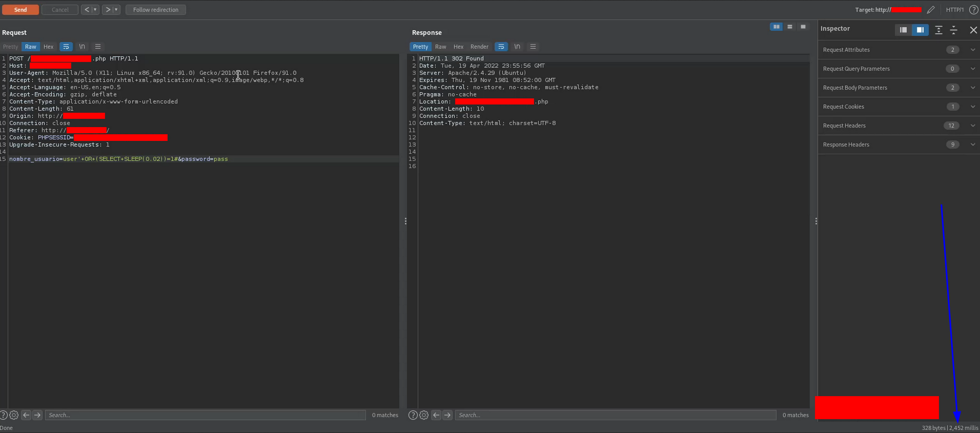Edit target with the pencil icon

tap(931, 10)
